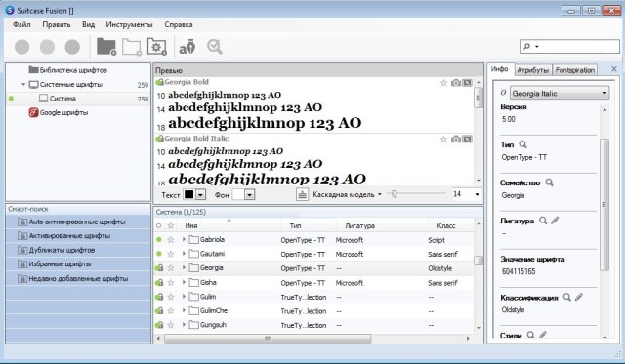Click pencil edit icon next to Классификация
The width and height of the screenshot is (625, 364).
[x=579, y=297]
